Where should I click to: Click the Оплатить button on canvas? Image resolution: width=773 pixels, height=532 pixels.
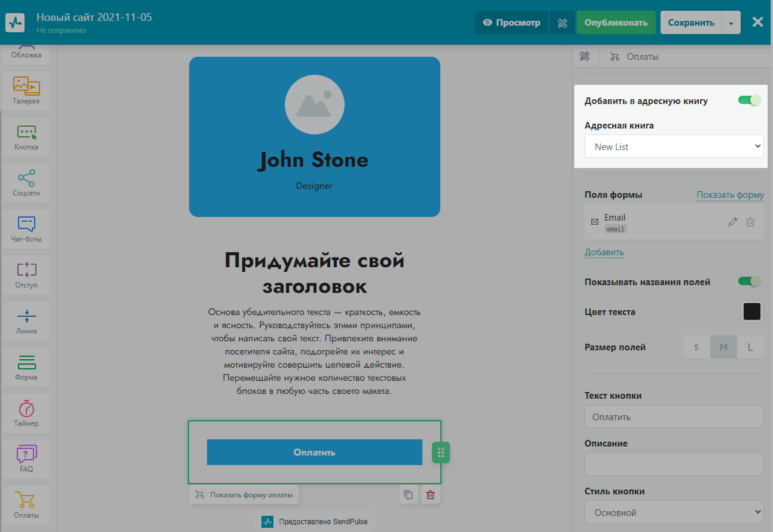(x=315, y=452)
